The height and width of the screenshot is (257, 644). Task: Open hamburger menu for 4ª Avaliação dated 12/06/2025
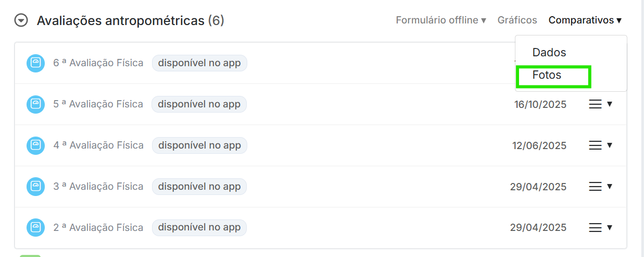point(600,145)
